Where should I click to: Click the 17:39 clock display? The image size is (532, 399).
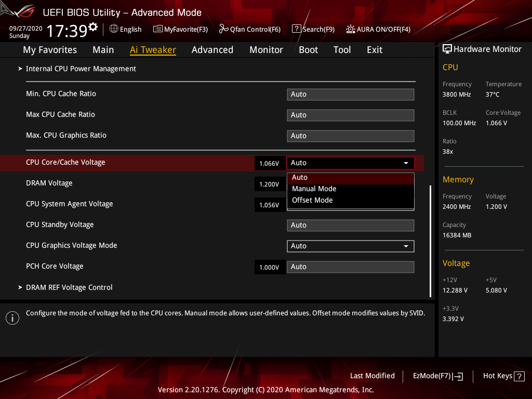click(x=67, y=31)
